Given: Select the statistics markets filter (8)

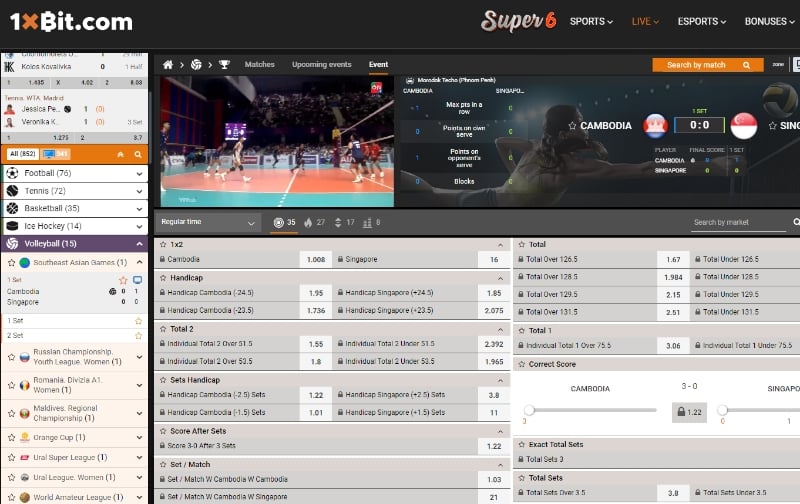Looking at the screenshot, I should (x=371, y=222).
